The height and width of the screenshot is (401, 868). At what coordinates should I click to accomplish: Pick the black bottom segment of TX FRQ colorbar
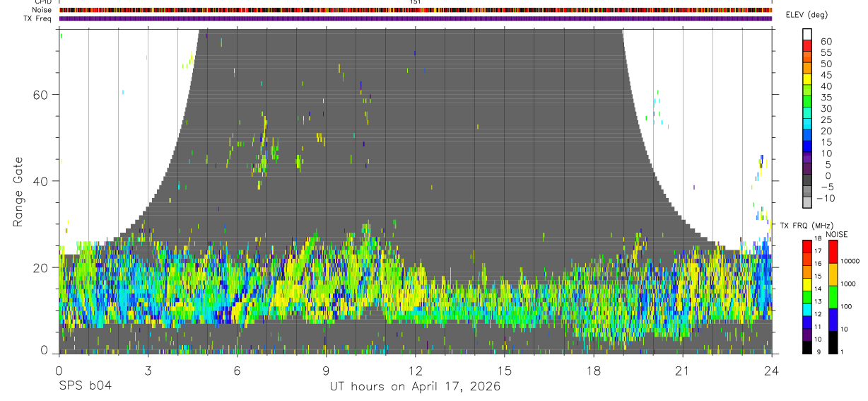click(807, 347)
